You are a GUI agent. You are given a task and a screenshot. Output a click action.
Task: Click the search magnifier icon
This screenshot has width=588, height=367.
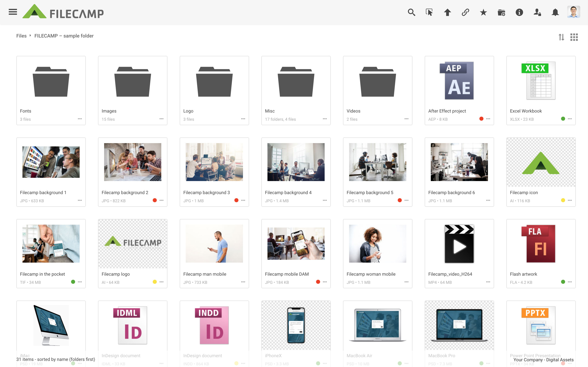click(411, 12)
